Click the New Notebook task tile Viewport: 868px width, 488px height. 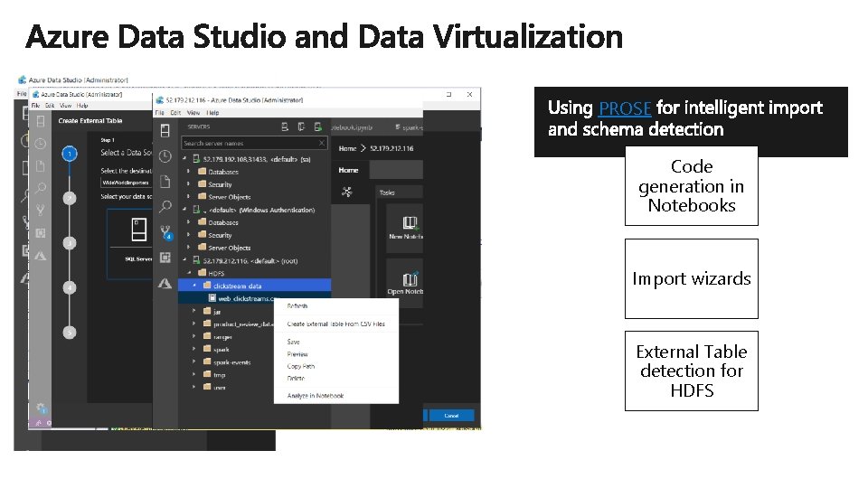point(405,228)
